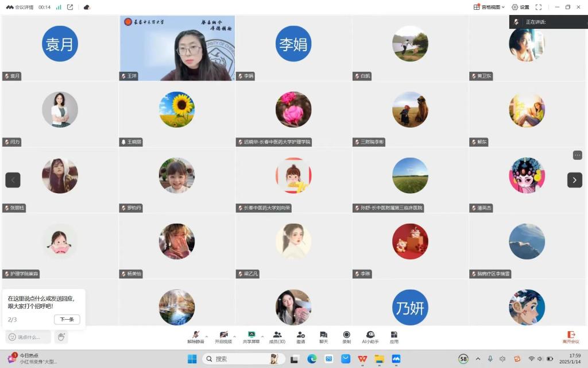Go to next page of participants
This screenshot has height=368, width=588.
[x=575, y=180]
